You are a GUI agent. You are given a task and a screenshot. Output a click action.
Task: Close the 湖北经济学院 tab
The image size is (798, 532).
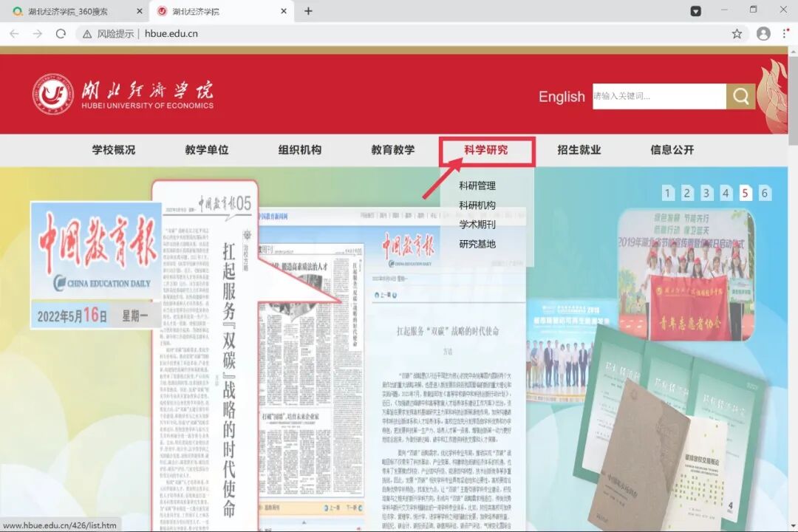point(284,10)
